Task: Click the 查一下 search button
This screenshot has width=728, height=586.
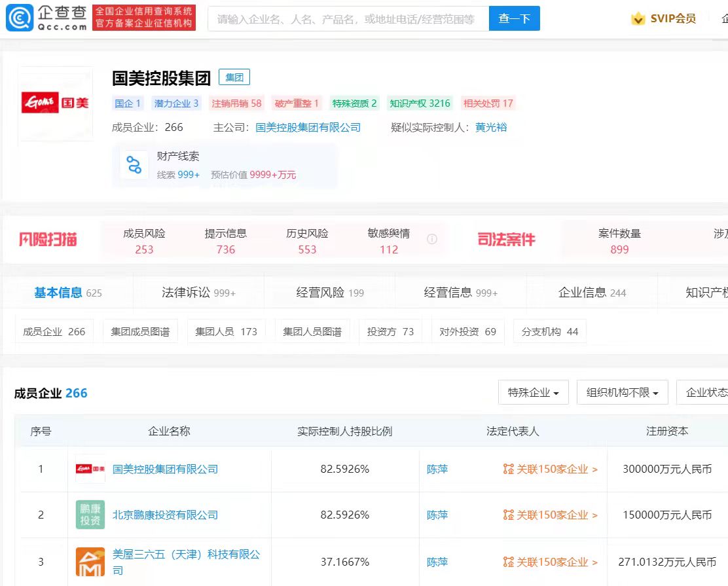Action: click(x=515, y=18)
